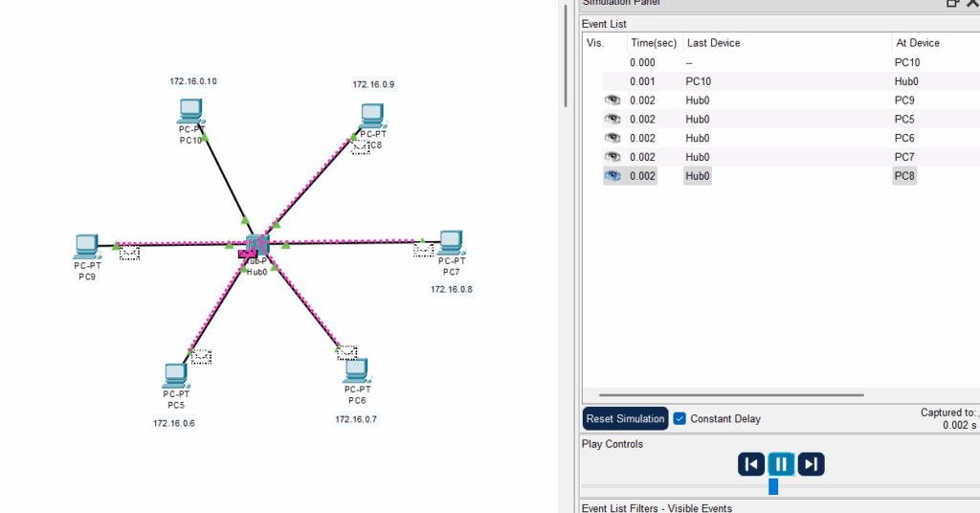Viewport: 980px width, 513px height.
Task: Click the event list horizontal scrollbar
Action: click(731, 395)
